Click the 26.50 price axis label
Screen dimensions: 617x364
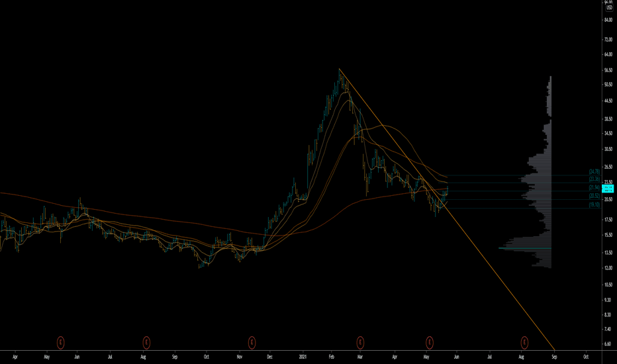click(608, 167)
